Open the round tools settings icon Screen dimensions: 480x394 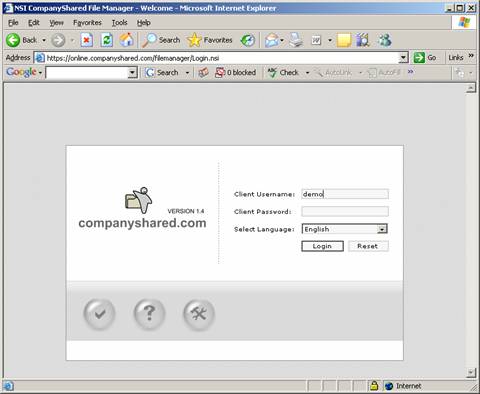tap(199, 314)
